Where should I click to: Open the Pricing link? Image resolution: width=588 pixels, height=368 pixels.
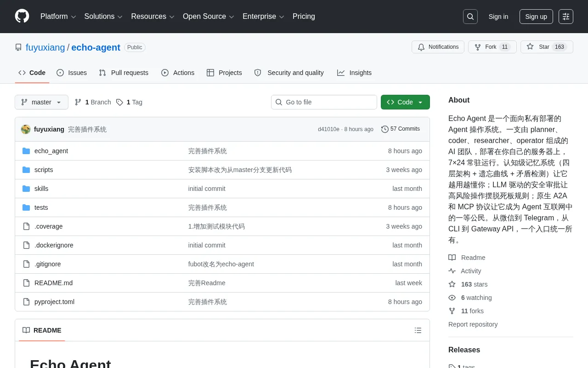[304, 17]
